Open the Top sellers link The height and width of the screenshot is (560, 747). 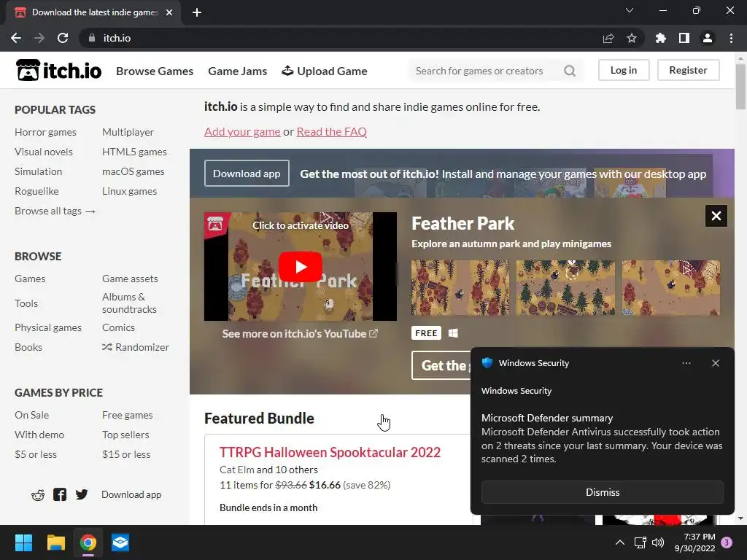(x=125, y=435)
